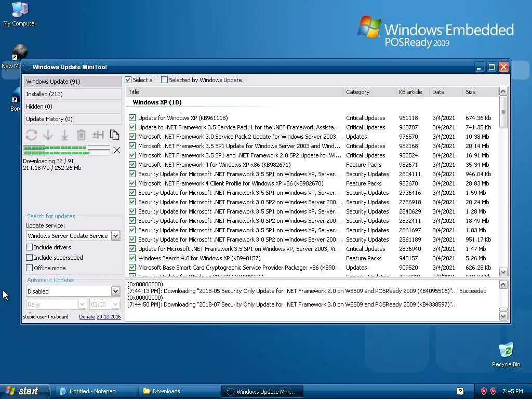
Task: Select the Update History (0) tab
Action: pos(73,119)
